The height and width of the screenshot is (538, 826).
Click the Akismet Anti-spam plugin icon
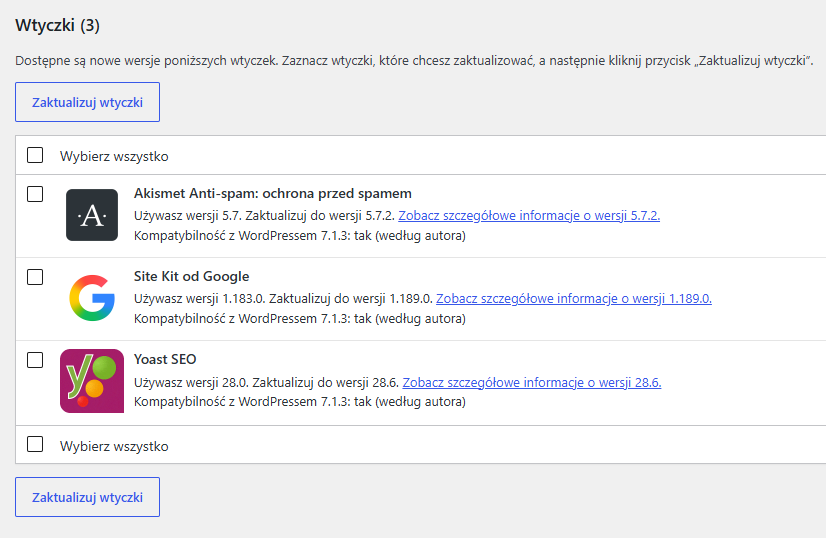pyautogui.click(x=92, y=215)
